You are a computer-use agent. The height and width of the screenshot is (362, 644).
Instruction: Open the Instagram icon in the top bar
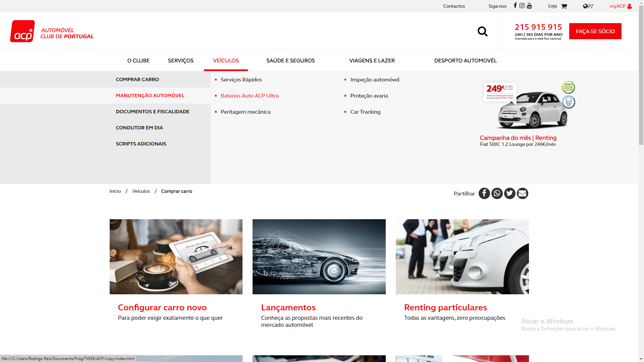(522, 6)
